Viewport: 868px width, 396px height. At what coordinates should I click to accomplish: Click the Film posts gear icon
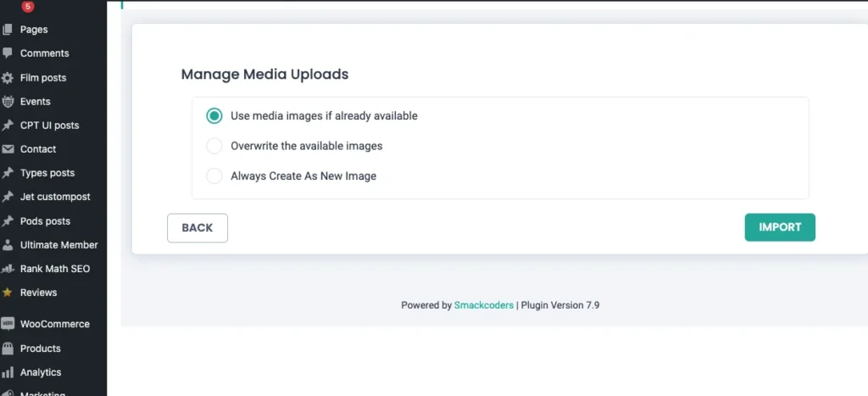click(8, 78)
